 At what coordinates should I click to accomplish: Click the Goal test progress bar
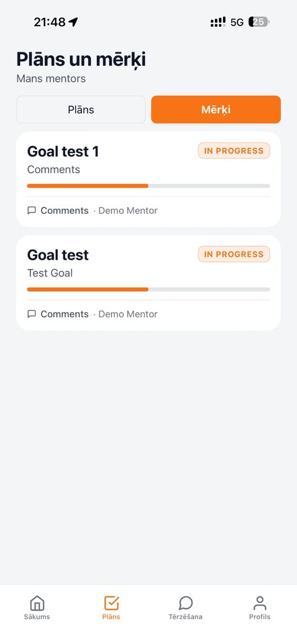click(x=148, y=290)
